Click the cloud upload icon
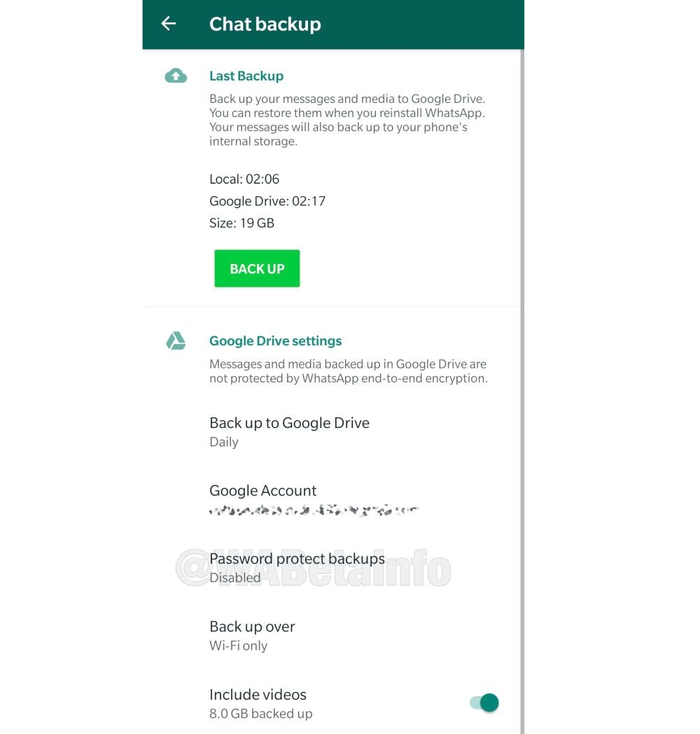Image resolution: width=700 pixels, height=734 pixels. 176,76
